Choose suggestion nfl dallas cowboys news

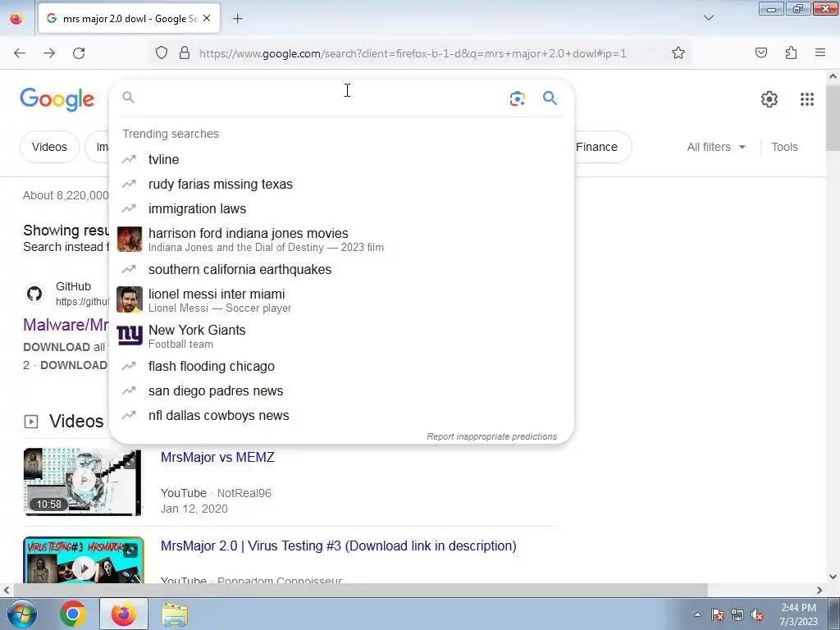(341, 415)
